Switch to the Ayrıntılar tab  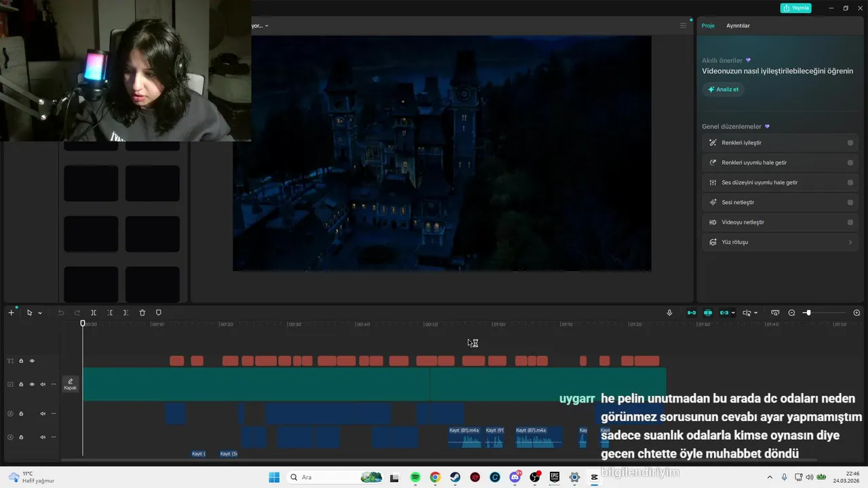[x=738, y=26]
